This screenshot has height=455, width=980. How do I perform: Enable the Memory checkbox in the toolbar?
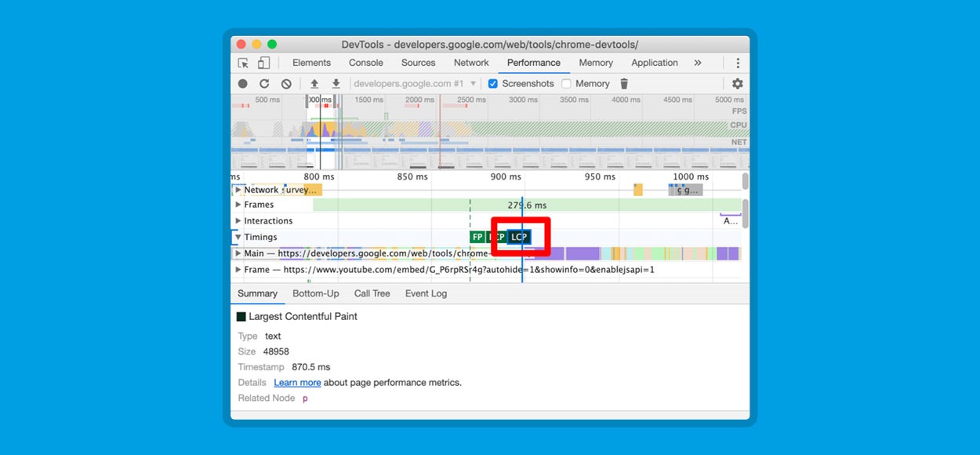566,84
